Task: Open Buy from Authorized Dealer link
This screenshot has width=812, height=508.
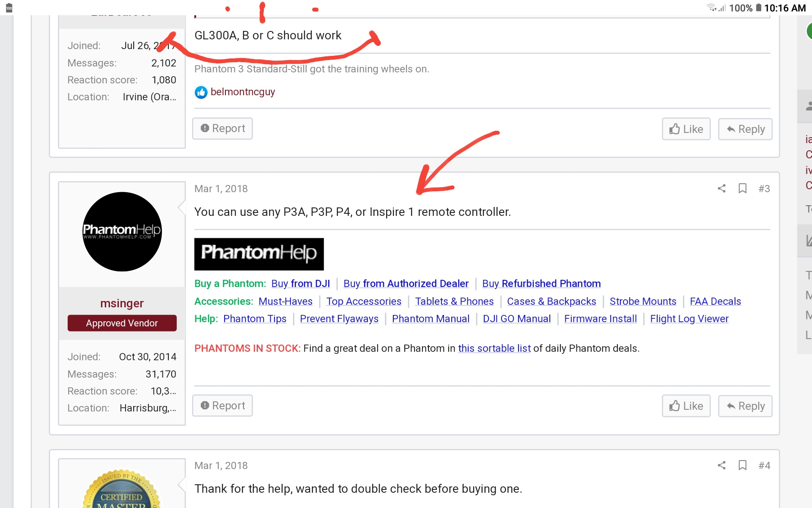Action: (x=406, y=284)
